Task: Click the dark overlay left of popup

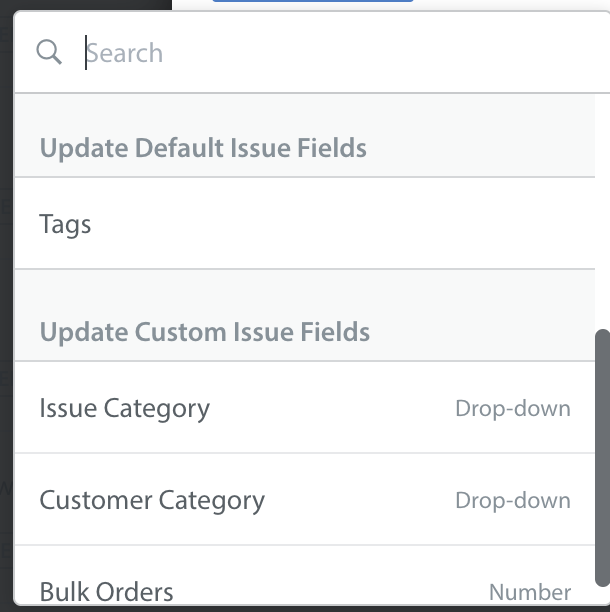Action: (6, 312)
